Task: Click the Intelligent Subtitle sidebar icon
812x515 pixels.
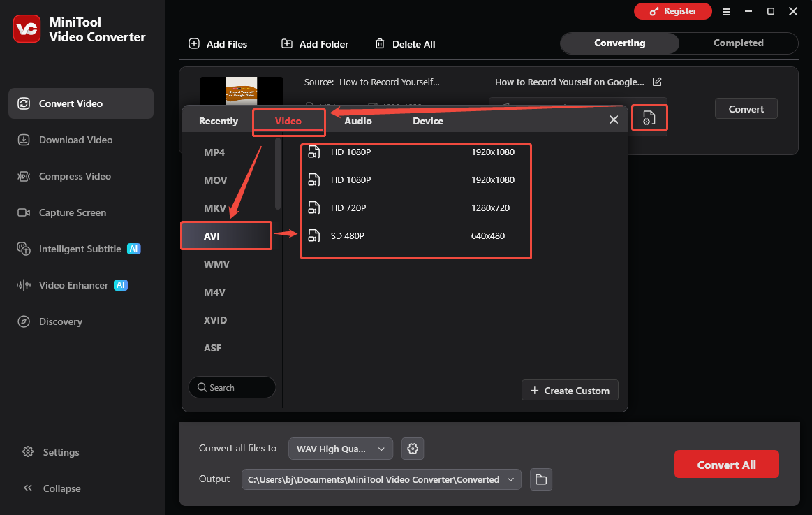Action: pyautogui.click(x=24, y=249)
